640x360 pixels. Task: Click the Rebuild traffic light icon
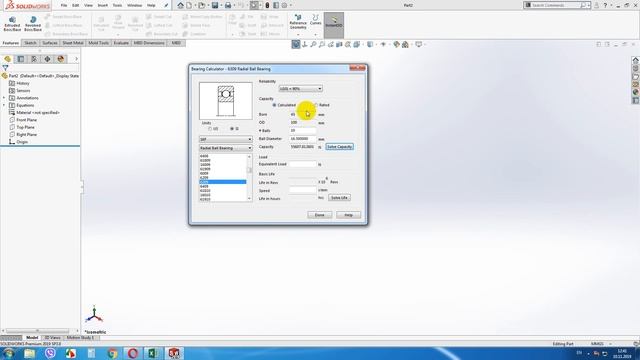point(267,5)
